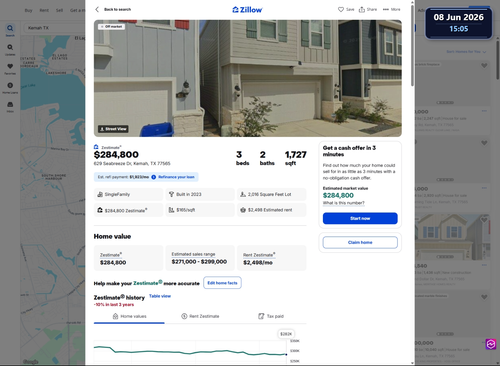This screenshot has height=366, width=500.
Task: Click the 2,016 Square Feet Lot icon
Action: point(243,194)
